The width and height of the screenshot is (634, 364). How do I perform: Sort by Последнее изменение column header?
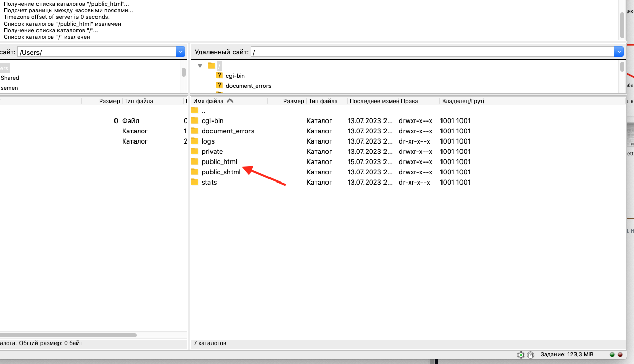374,101
